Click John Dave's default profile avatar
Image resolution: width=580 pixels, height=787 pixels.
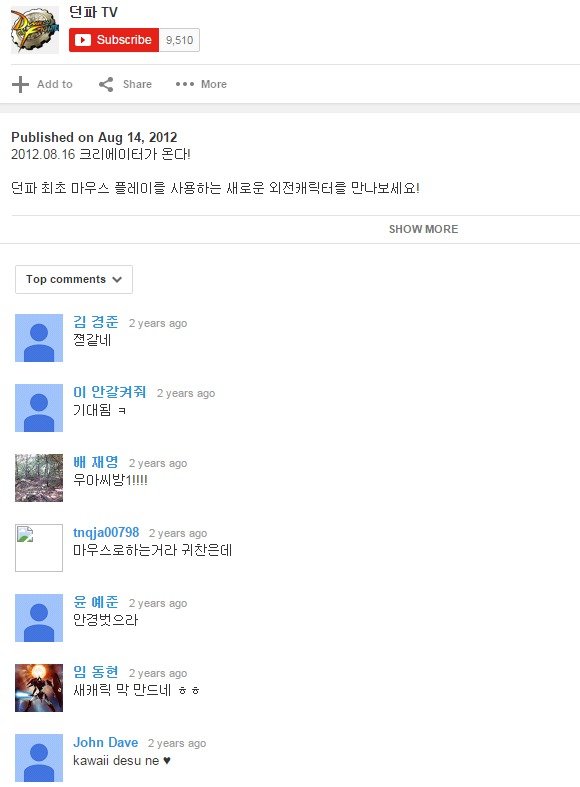click(x=39, y=758)
